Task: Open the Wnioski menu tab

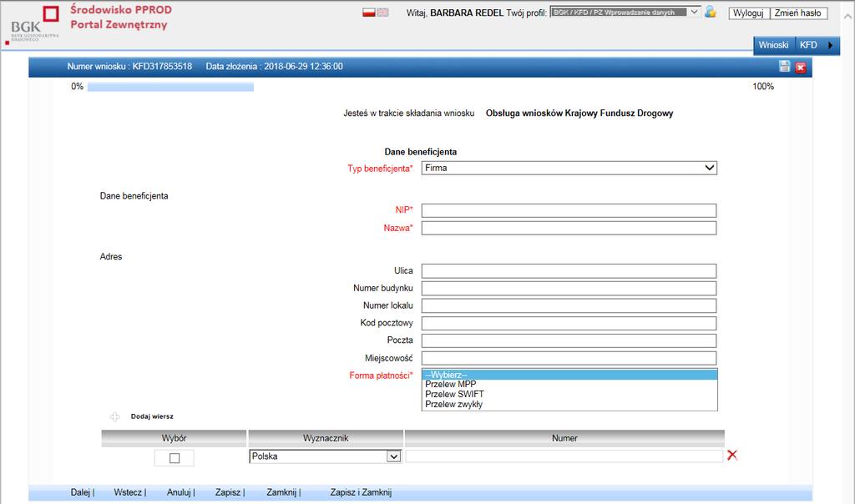Action: (x=773, y=45)
